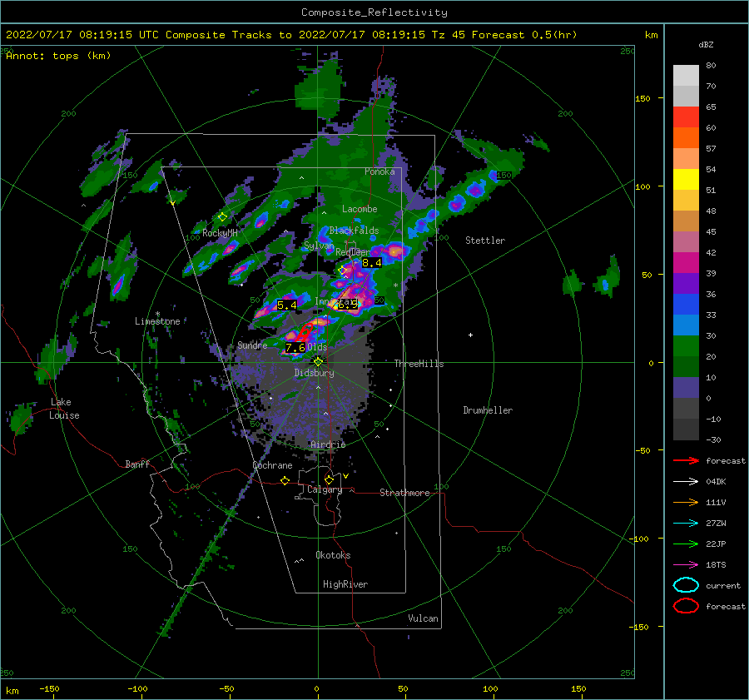Click the orange 111V arrow icon
The image size is (749, 700).
686,502
